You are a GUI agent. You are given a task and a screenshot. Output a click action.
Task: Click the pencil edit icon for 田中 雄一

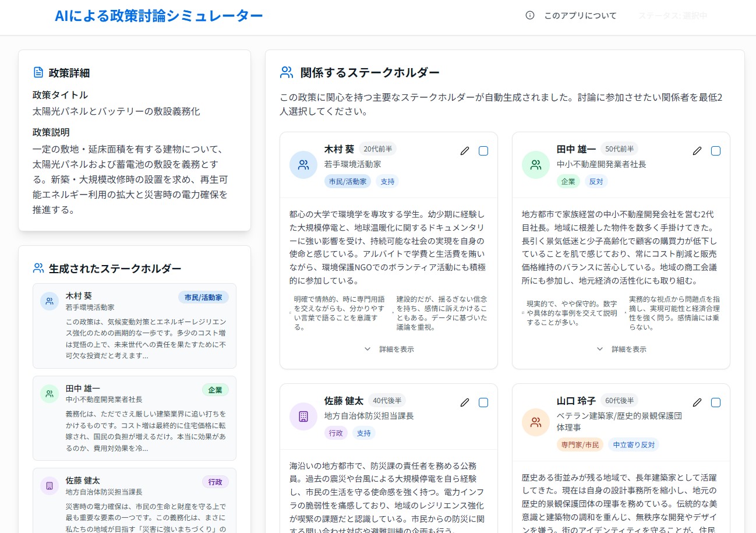click(x=697, y=151)
